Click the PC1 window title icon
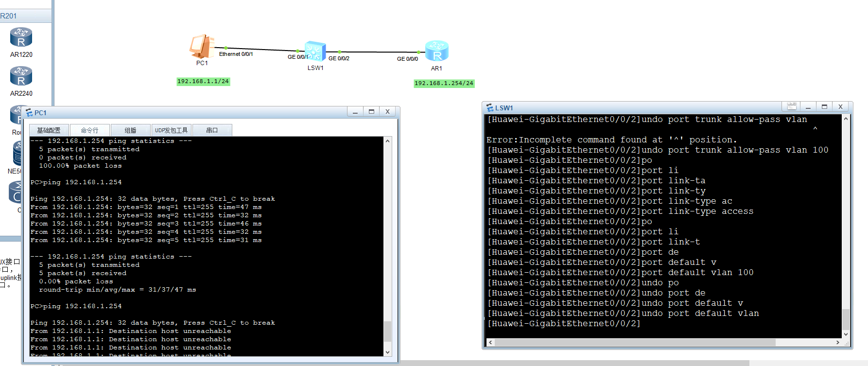 coord(29,113)
